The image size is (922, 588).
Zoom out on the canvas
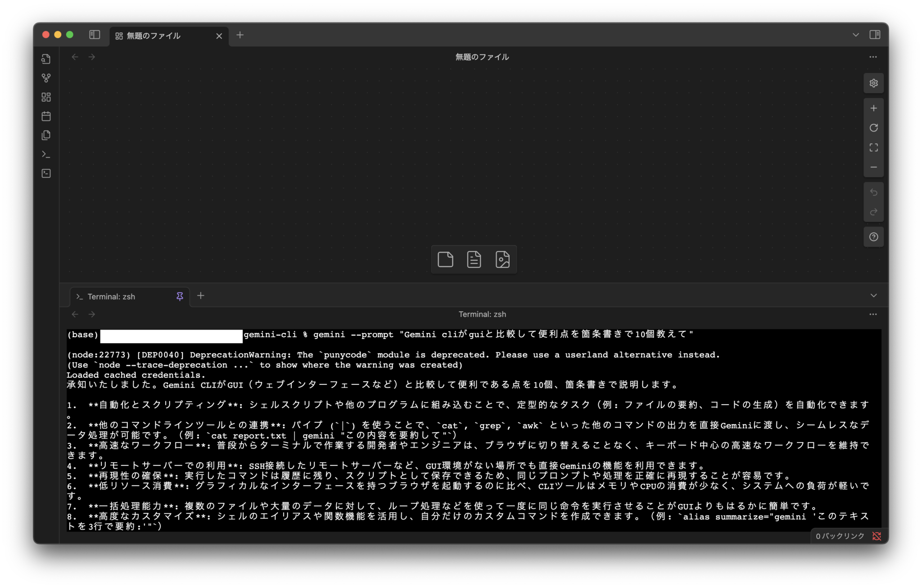click(x=874, y=167)
